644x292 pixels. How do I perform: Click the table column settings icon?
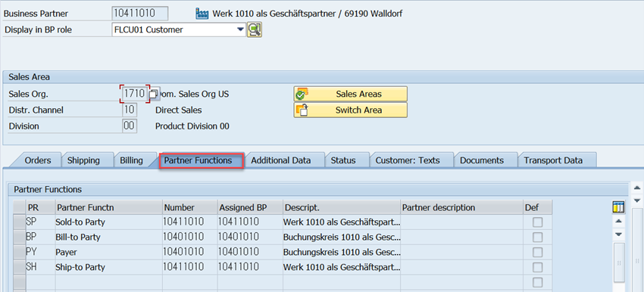(618, 207)
